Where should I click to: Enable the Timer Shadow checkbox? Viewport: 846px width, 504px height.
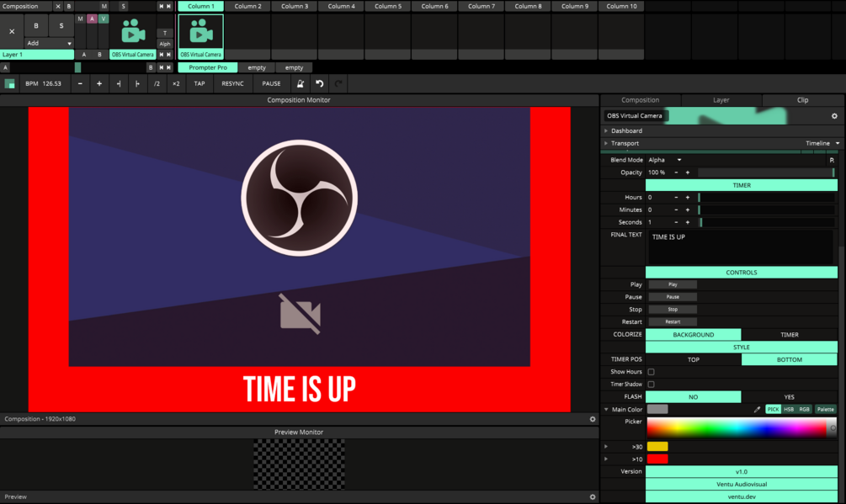652,385
